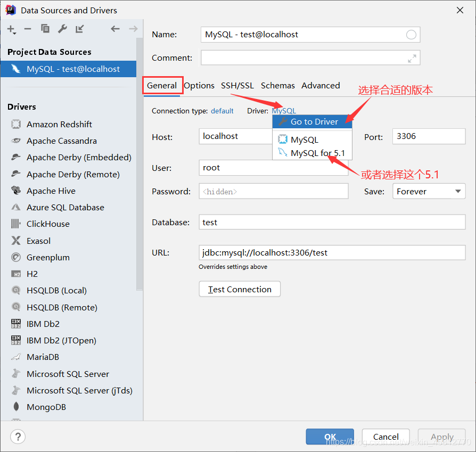Navigate back with the left arrow

point(115,29)
